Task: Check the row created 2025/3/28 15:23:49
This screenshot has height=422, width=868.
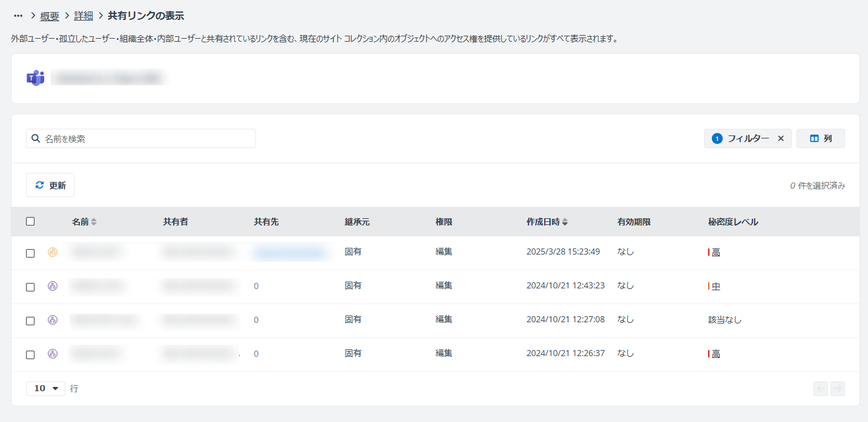Action: click(30, 253)
